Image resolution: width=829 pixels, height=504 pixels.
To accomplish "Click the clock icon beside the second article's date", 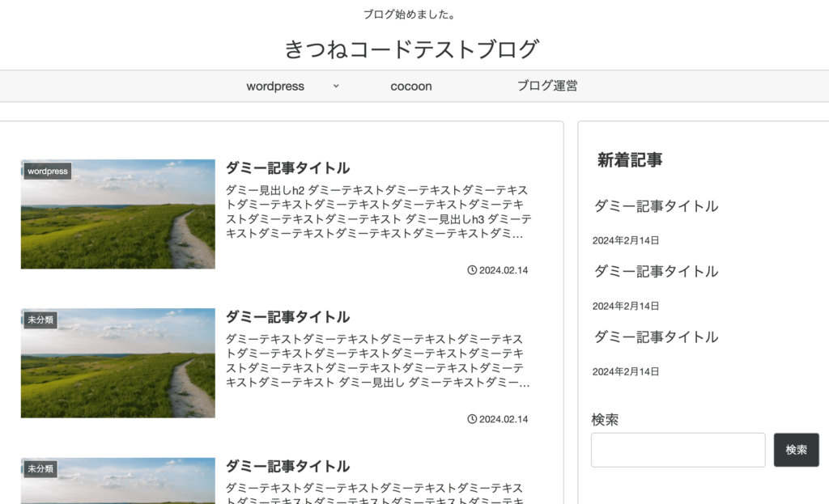I will (472, 419).
